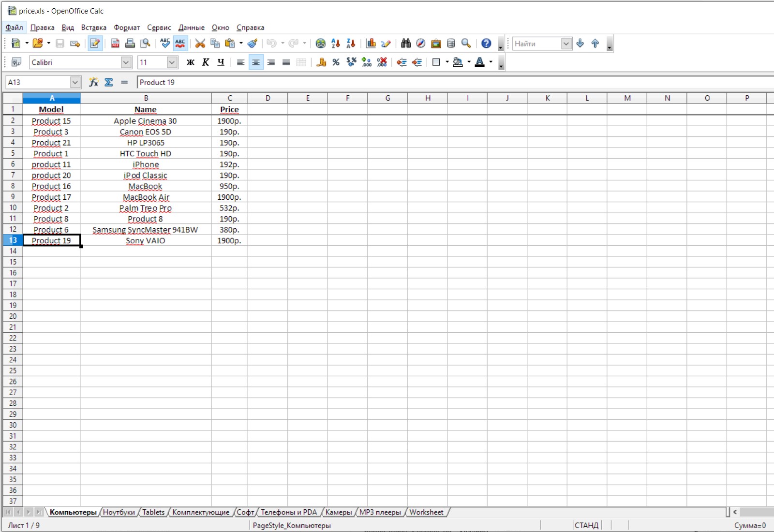Print the document with printer icon
The image size is (774, 532).
(130, 44)
